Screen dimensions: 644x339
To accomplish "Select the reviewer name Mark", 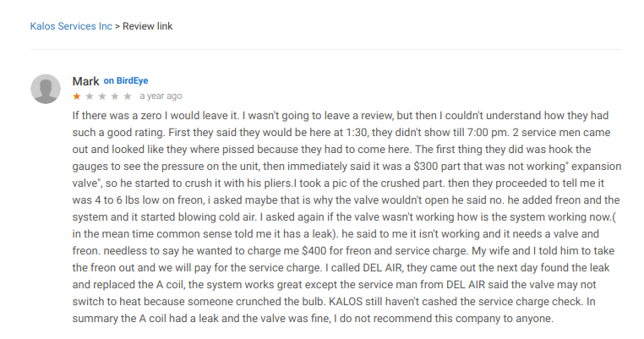I will (x=86, y=81).
